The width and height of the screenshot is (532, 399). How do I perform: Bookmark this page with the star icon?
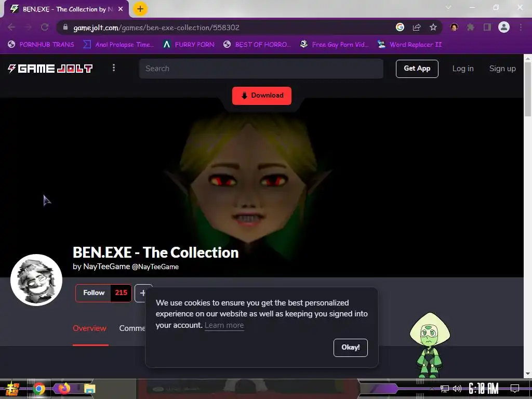(433, 27)
